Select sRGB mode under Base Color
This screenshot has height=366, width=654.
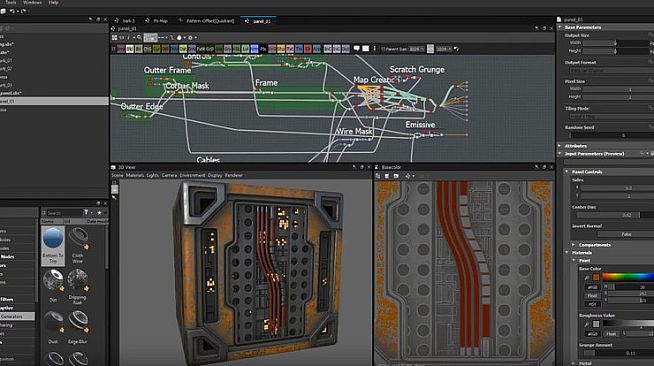click(592, 287)
